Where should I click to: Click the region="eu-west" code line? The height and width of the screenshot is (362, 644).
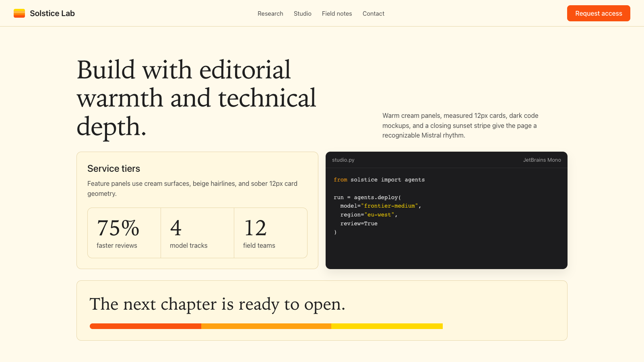pyautogui.click(x=369, y=215)
